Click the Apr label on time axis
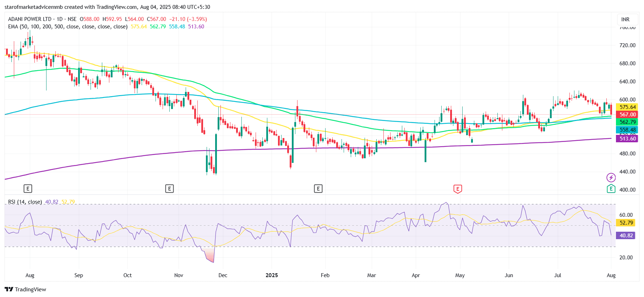 416,275
